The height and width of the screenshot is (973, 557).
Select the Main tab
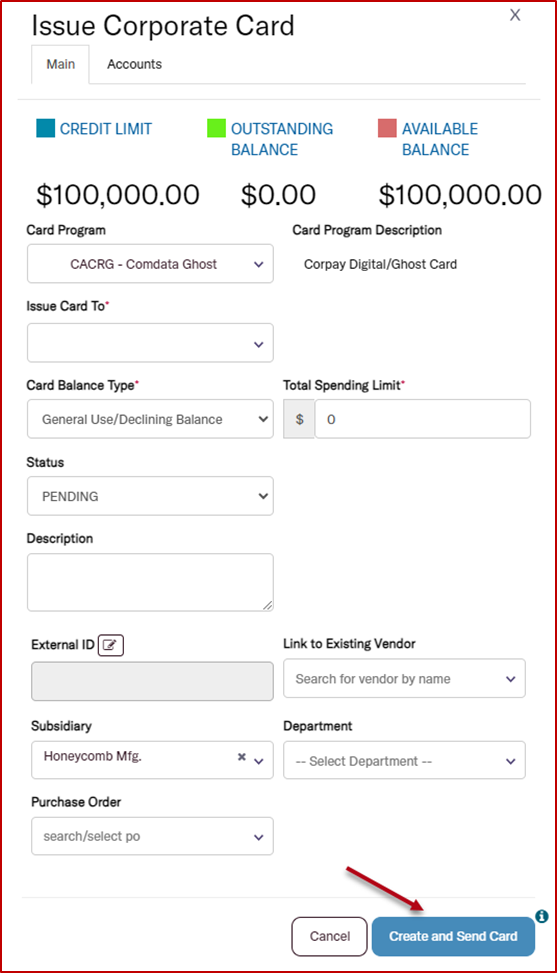click(x=61, y=64)
